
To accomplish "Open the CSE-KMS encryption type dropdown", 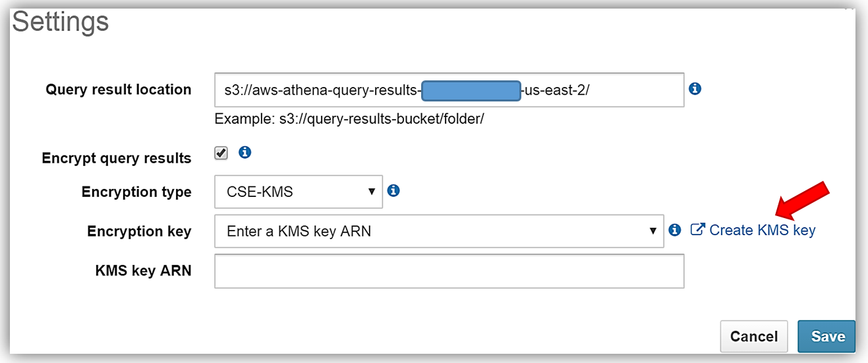I will click(299, 192).
